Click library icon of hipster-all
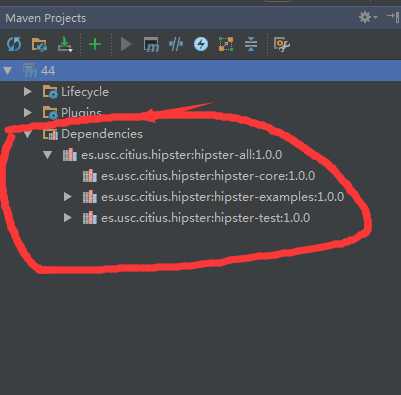This screenshot has height=395, width=401. point(70,155)
